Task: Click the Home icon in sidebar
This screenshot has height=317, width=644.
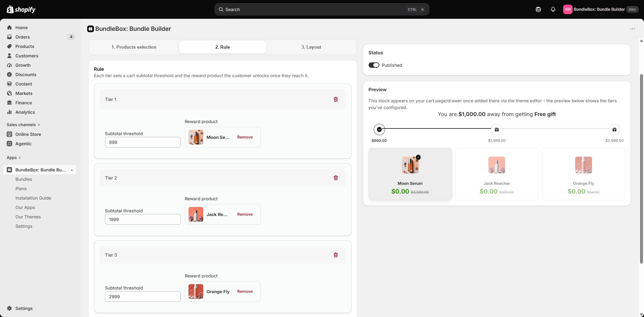Action: click(x=9, y=28)
